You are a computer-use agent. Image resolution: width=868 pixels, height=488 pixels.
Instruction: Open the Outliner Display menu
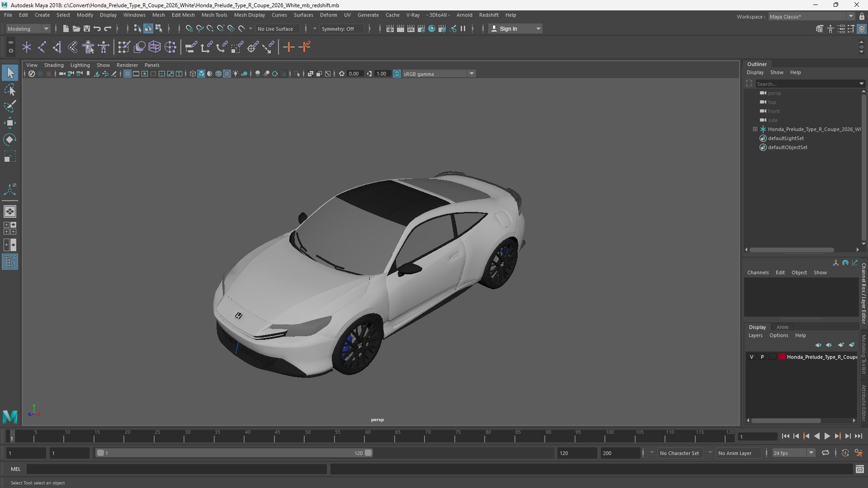point(755,72)
